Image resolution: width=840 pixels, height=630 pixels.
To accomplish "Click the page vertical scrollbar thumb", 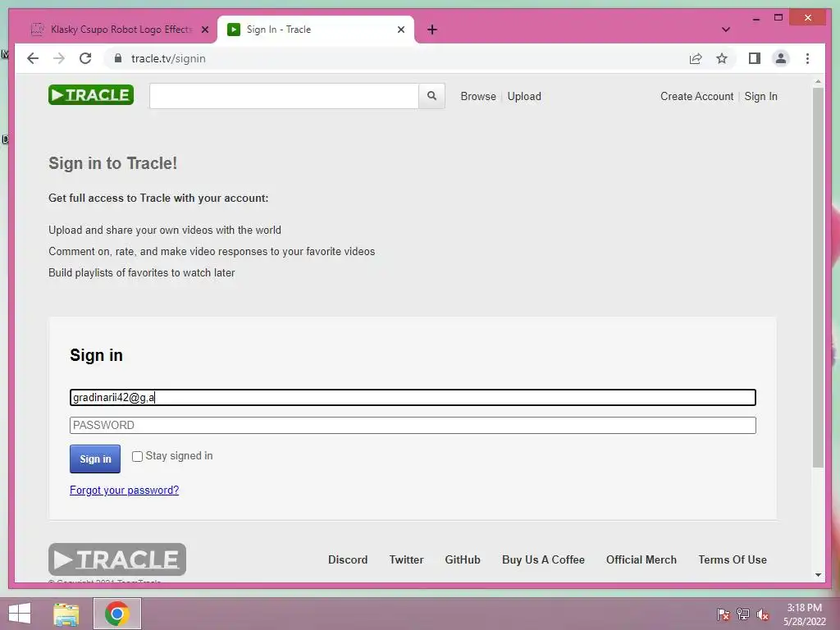I will pos(818,277).
